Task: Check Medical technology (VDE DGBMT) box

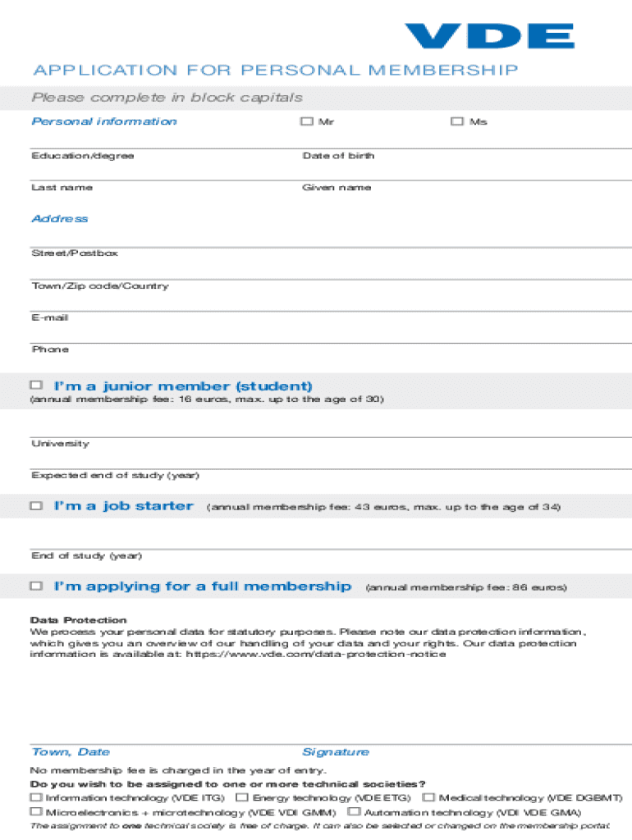Action: [x=429, y=797]
